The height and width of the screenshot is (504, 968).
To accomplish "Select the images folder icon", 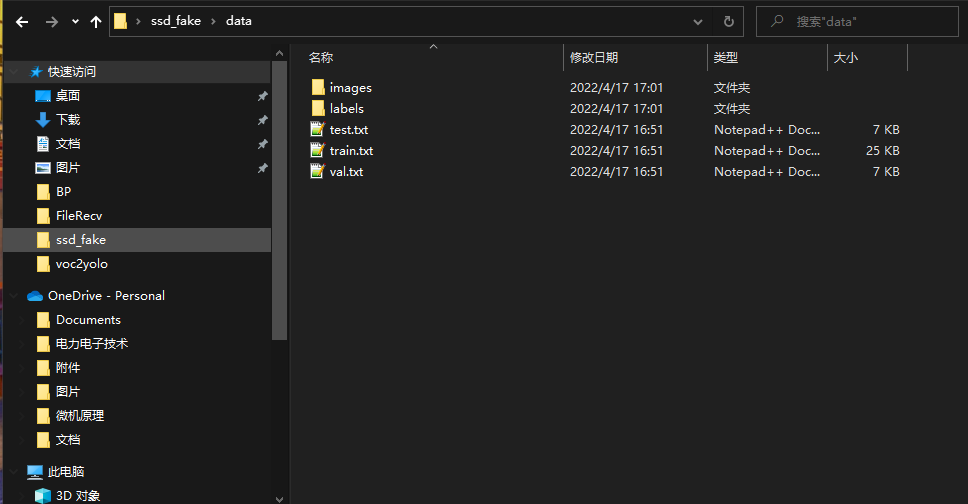I will point(318,87).
